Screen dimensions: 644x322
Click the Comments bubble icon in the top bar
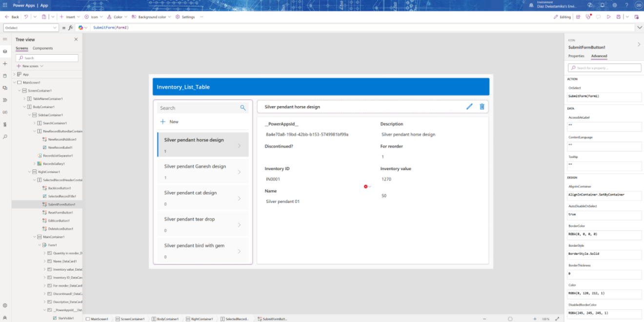point(599,17)
